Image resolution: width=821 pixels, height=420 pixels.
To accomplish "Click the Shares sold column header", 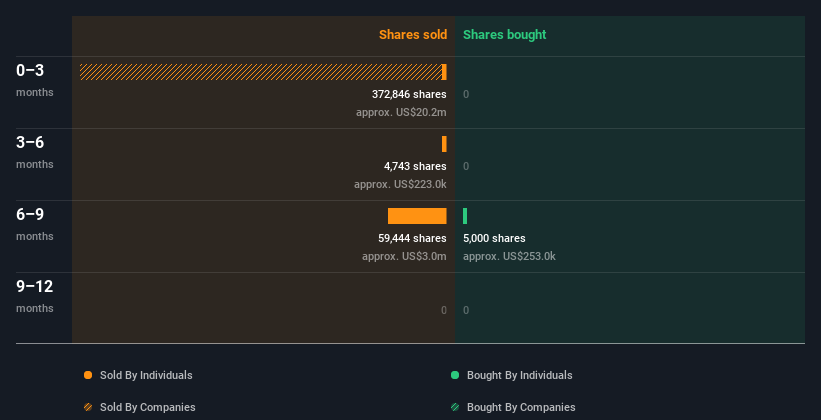I will [x=413, y=35].
